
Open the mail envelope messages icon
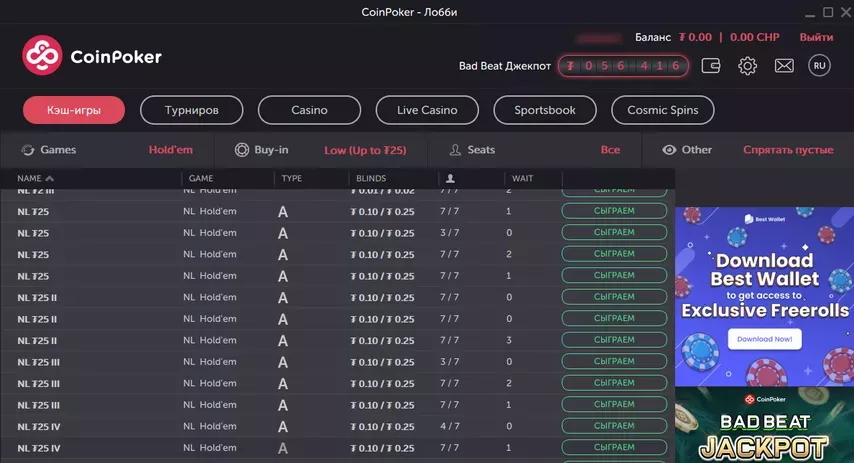click(x=784, y=66)
